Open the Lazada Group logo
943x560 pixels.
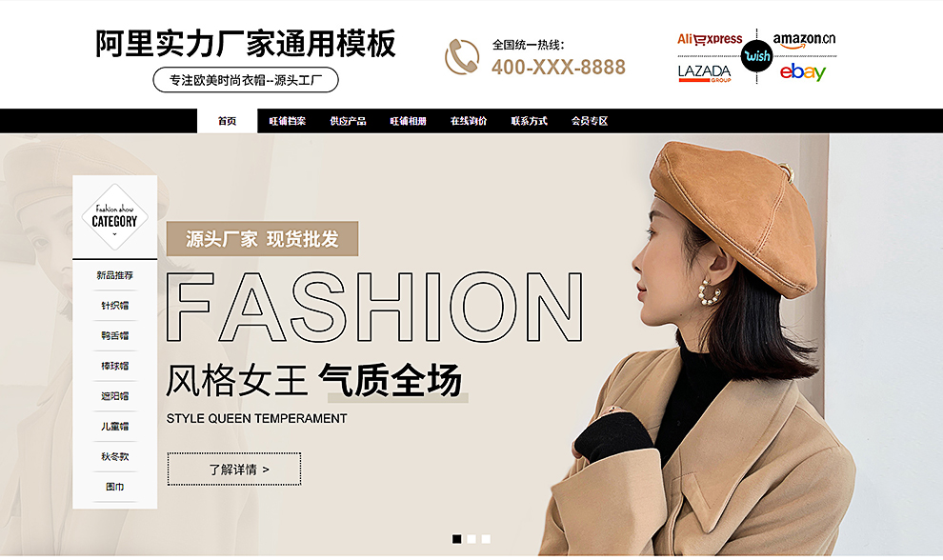(704, 73)
